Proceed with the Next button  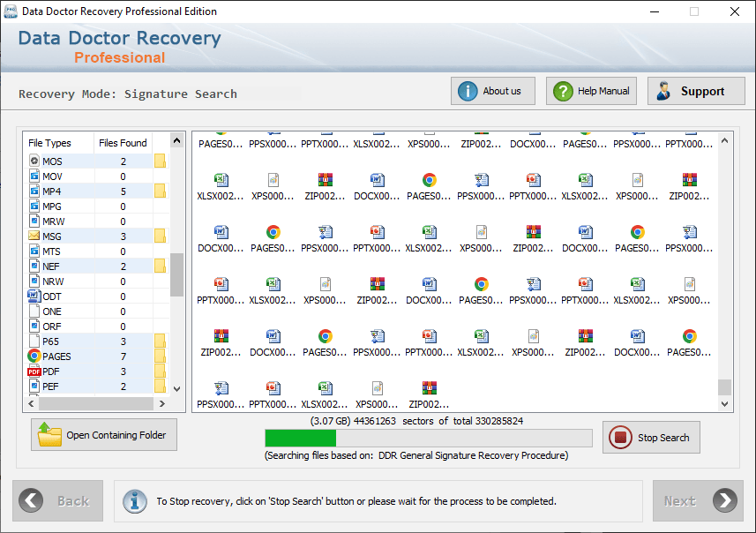click(x=698, y=500)
